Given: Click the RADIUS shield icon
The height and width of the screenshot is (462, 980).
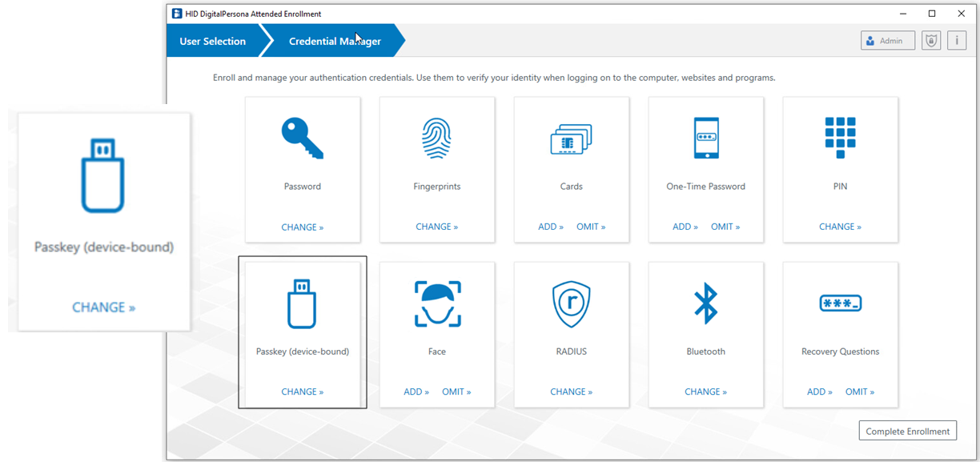Looking at the screenshot, I should [571, 303].
